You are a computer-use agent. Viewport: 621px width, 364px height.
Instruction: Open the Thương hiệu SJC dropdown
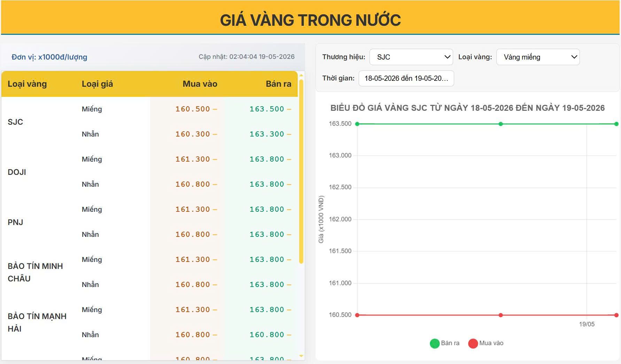[x=411, y=57]
